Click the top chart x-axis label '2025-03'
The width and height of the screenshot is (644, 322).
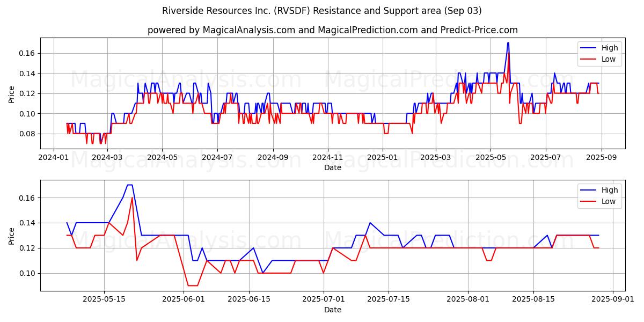coord(435,158)
